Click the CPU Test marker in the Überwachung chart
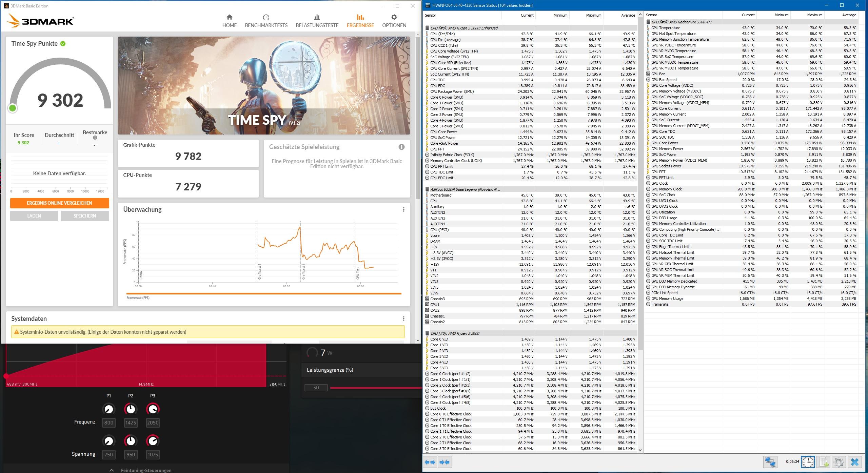868x473 pixels. (x=358, y=273)
